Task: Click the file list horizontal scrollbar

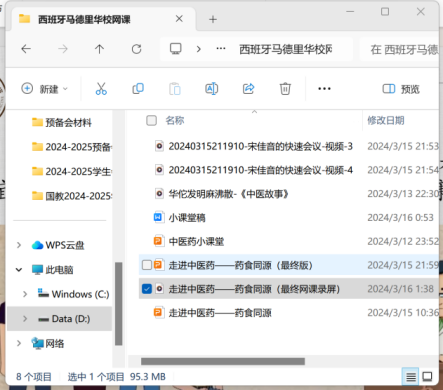Action: (223, 361)
